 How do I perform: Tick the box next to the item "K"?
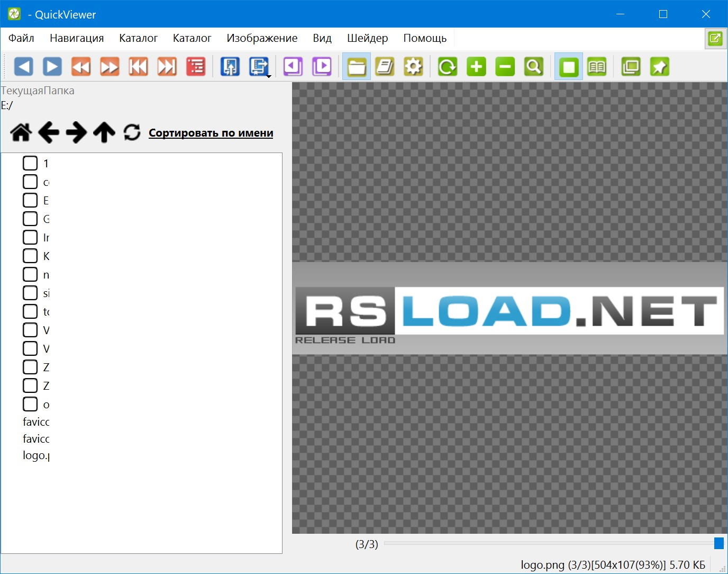(x=30, y=256)
